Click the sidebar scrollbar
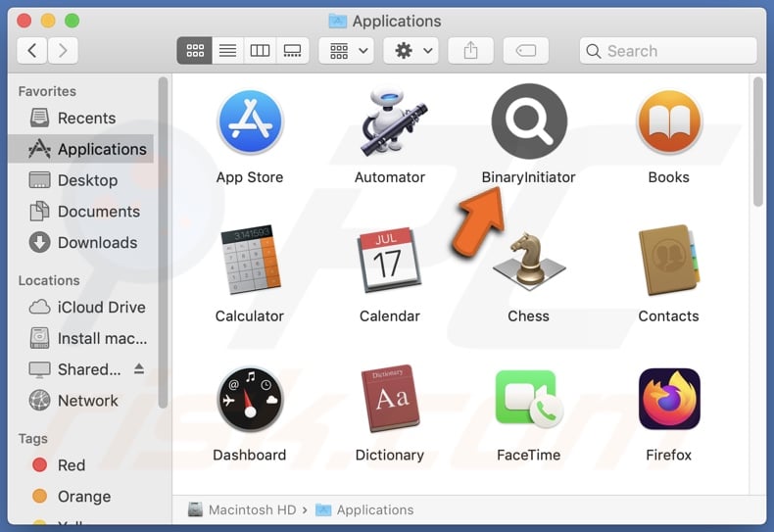 [x=163, y=243]
